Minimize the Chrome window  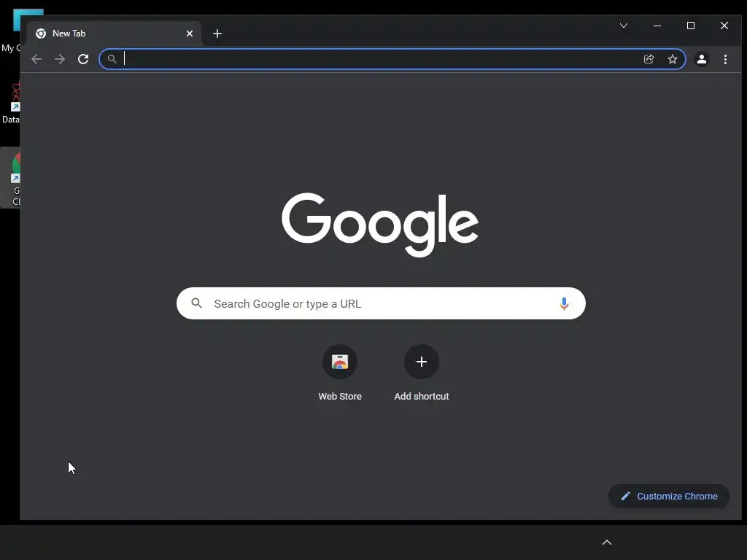[x=657, y=26]
